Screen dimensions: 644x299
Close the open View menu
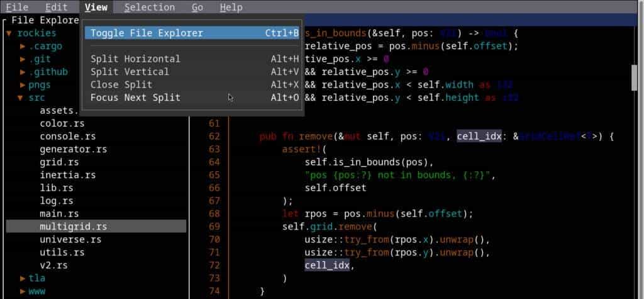[x=96, y=7]
